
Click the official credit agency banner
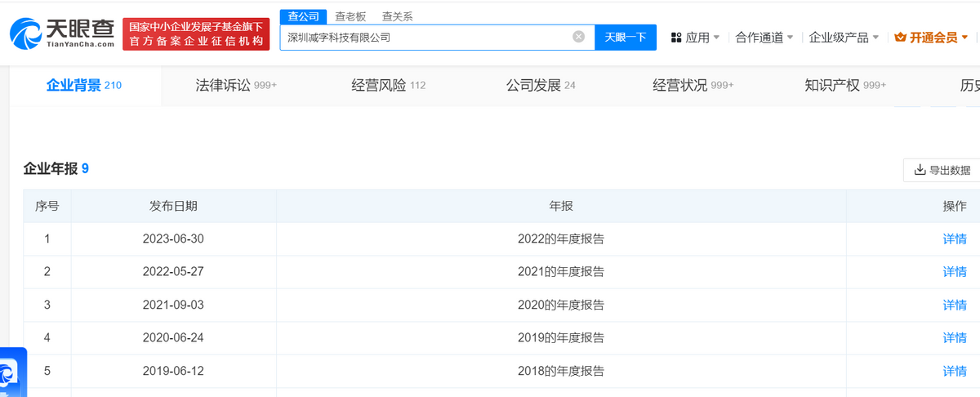197,34
